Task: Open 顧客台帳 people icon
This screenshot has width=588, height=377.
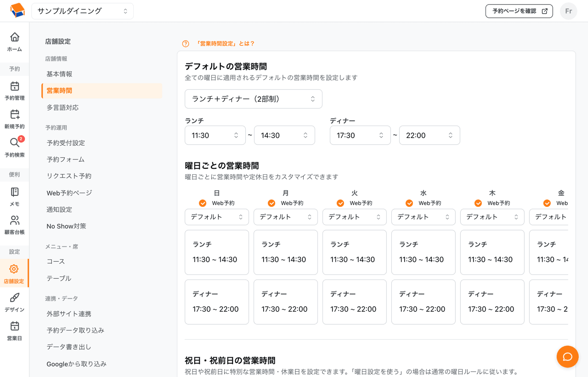Action: (15, 220)
